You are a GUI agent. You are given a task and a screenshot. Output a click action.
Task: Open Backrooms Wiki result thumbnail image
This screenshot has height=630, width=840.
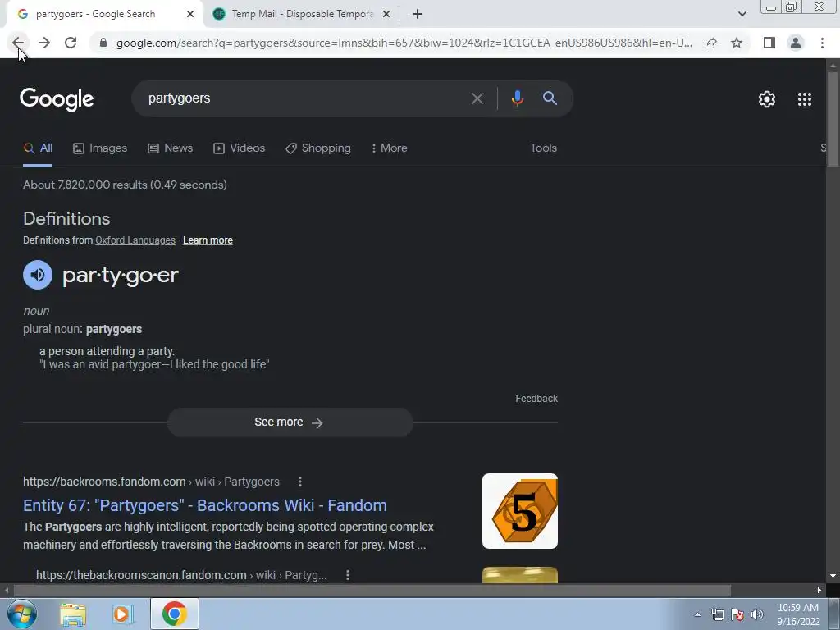pos(519,511)
